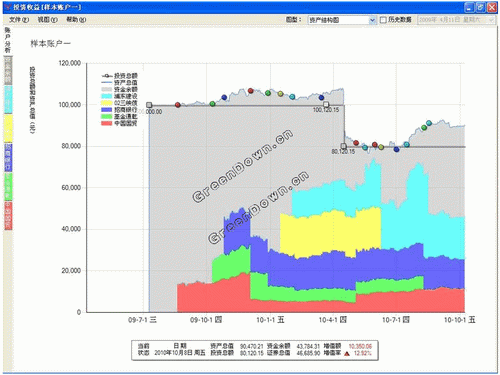
Task: Open the 帮助 menu
Action: pyautogui.click(x=76, y=20)
